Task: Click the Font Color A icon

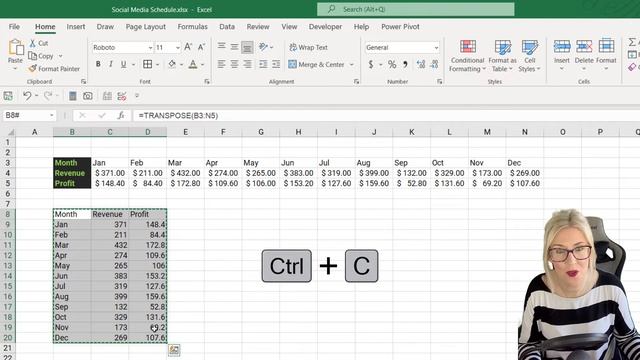Action: click(193, 64)
